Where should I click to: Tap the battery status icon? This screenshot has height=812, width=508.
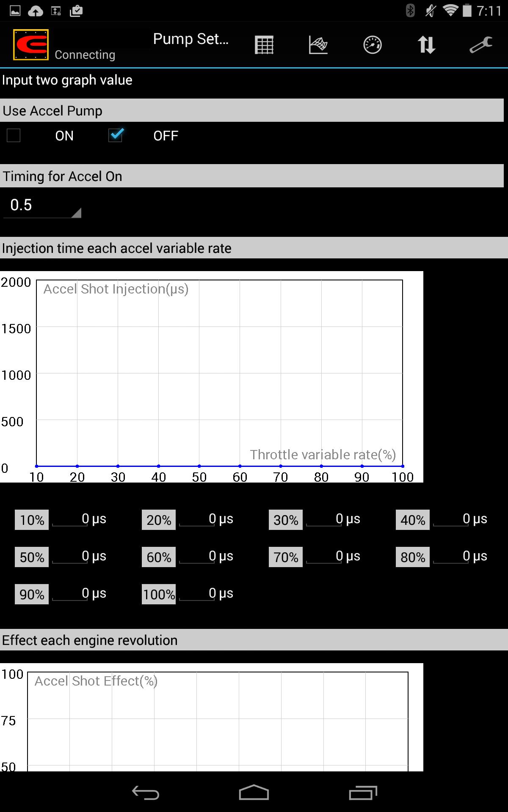[467, 10]
